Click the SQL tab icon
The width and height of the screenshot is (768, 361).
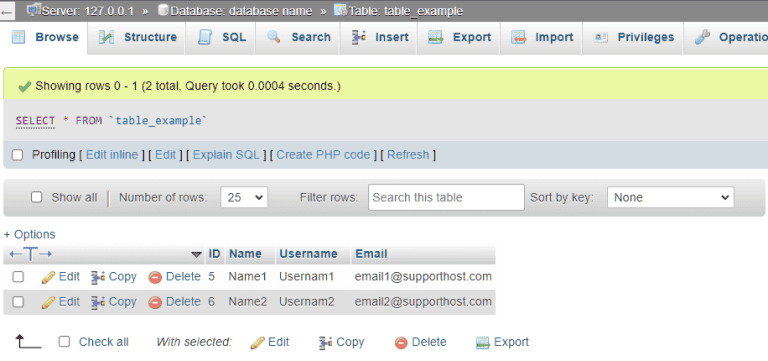point(206,37)
